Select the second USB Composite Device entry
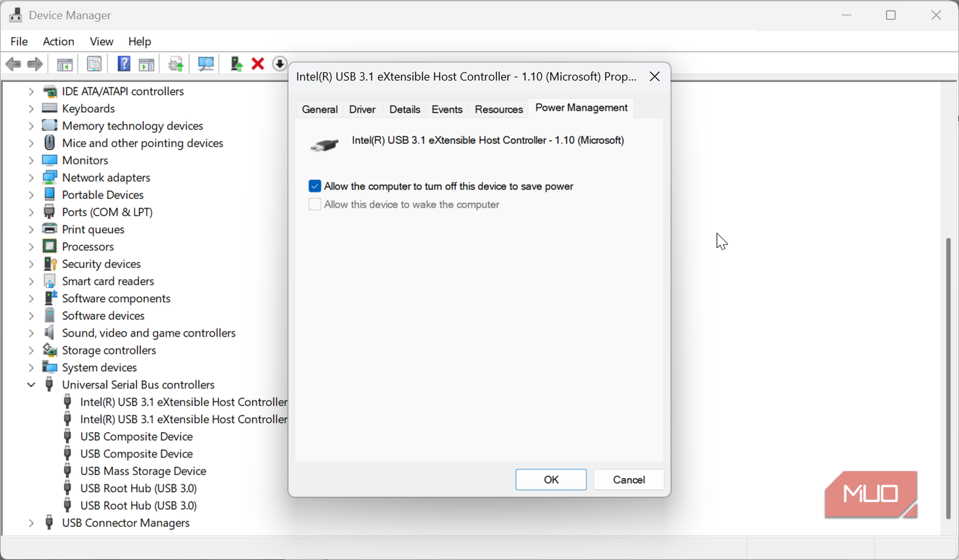 tap(136, 454)
